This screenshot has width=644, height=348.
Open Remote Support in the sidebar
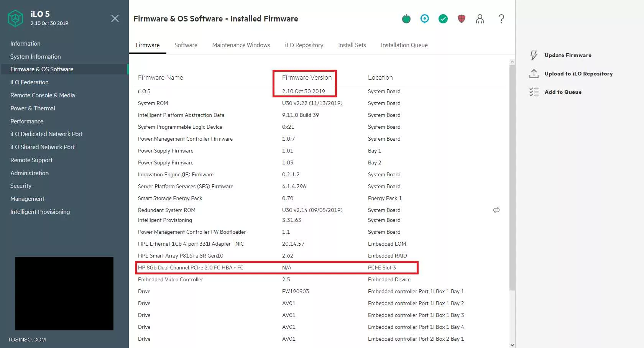point(31,160)
